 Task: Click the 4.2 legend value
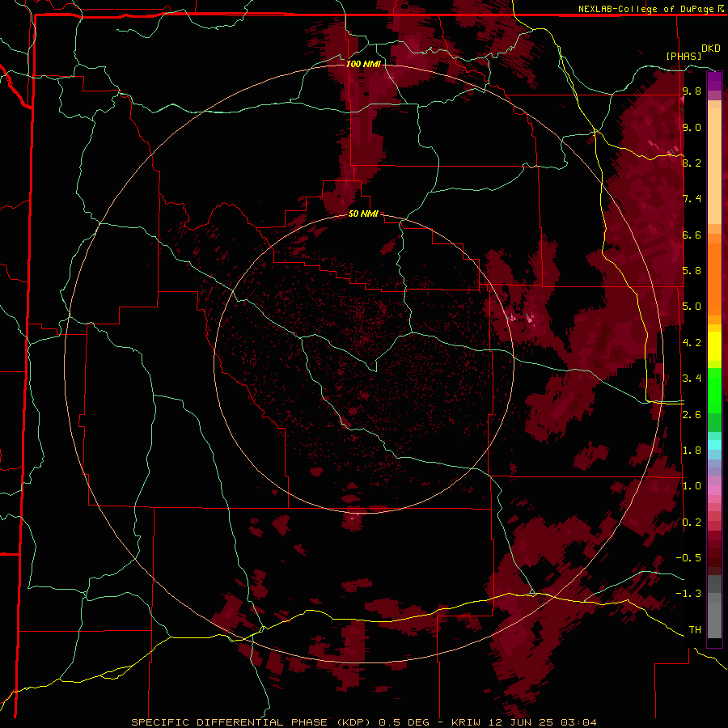[692, 343]
